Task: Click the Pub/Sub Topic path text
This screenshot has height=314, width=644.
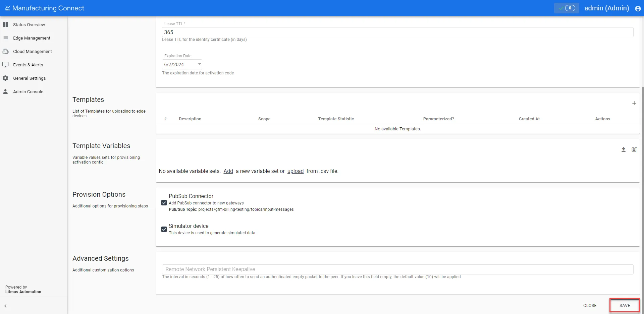Action: coord(246,209)
